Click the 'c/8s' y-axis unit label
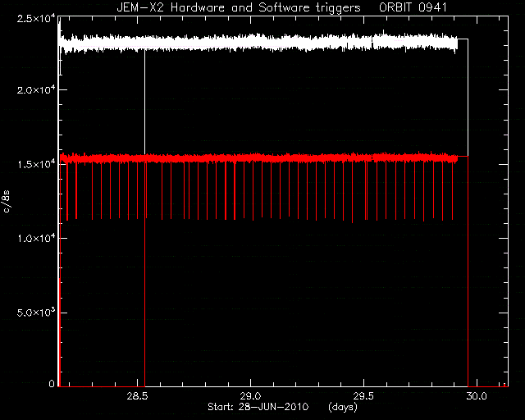This screenshot has width=525, height=420. pyautogui.click(x=7, y=201)
